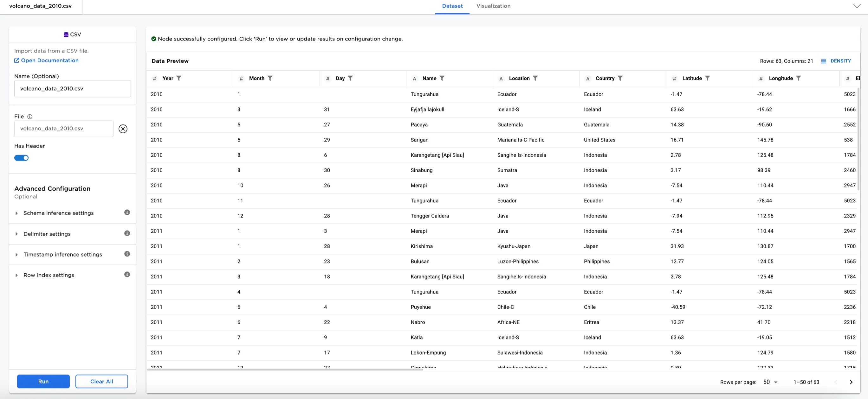Screen dimensions: 868x399
Task: Click the Run button
Action: [x=43, y=381]
